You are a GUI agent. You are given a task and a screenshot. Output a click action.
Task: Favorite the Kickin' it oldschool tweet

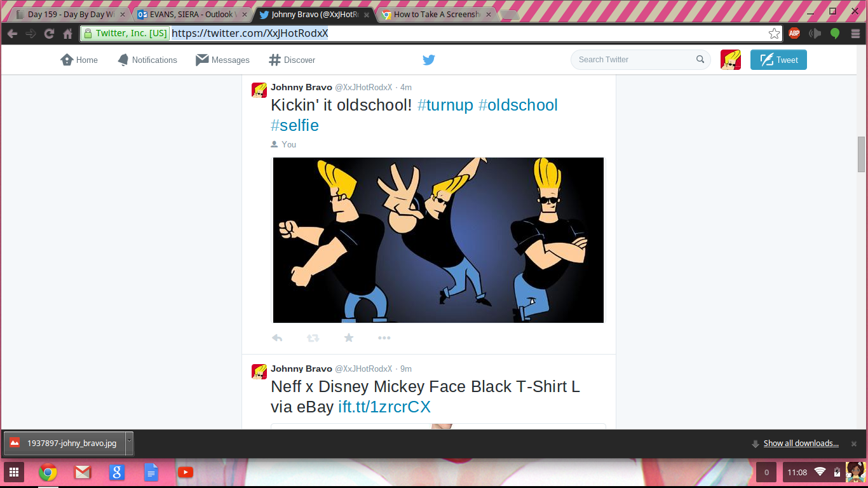[349, 338]
